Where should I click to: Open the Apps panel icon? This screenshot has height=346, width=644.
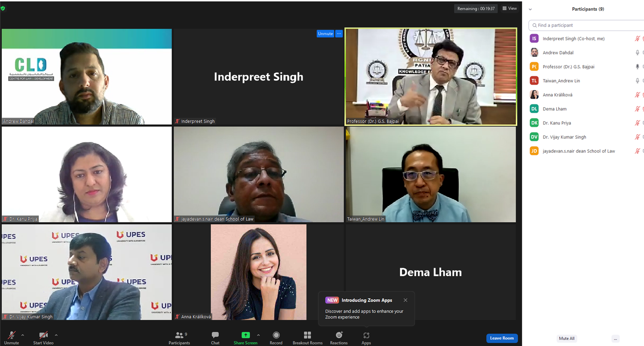point(366,335)
